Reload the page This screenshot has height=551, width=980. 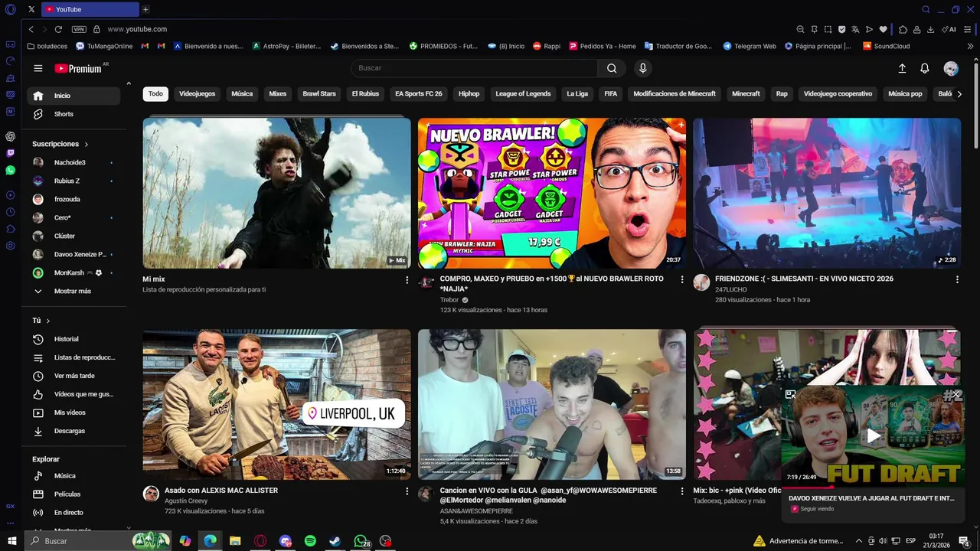click(58, 29)
